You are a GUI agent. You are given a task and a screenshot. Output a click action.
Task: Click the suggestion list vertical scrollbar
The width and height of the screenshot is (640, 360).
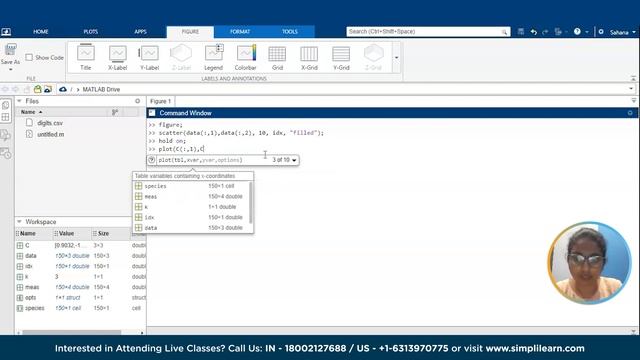(251, 203)
